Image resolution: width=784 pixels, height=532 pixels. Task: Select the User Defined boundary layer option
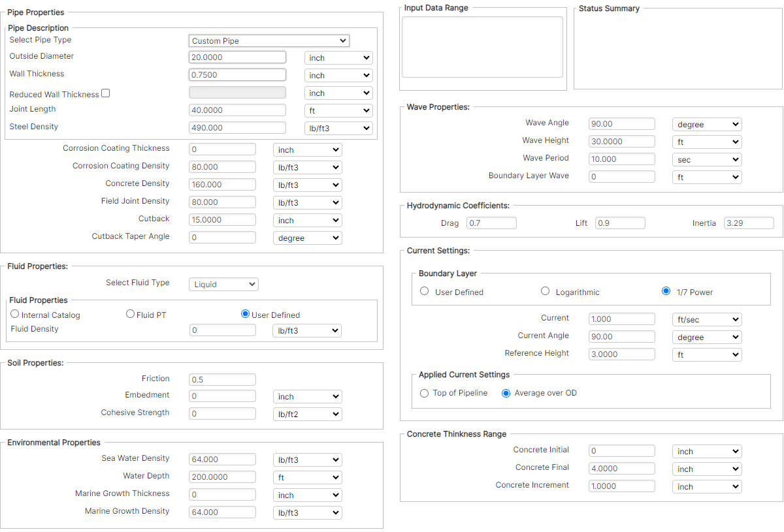424,291
